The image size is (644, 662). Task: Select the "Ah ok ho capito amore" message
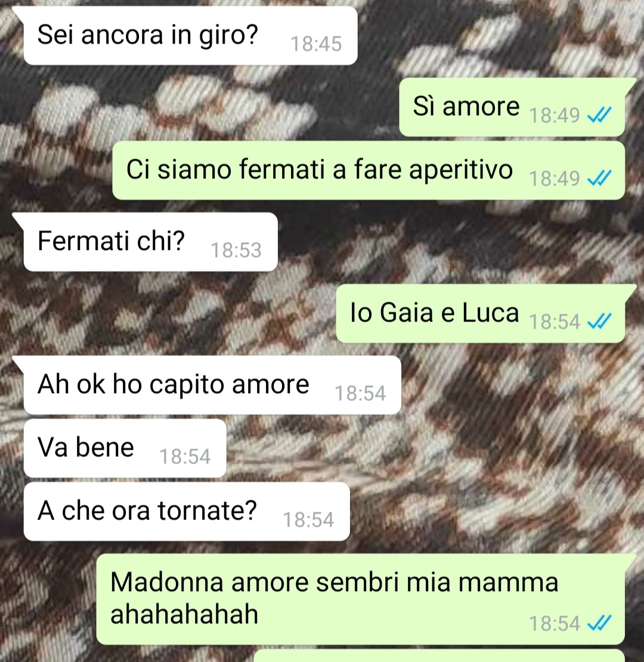tap(212, 385)
